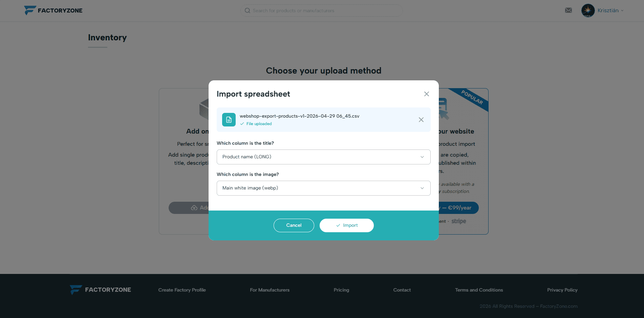Click the FactoryZone logo in header

[53, 11]
